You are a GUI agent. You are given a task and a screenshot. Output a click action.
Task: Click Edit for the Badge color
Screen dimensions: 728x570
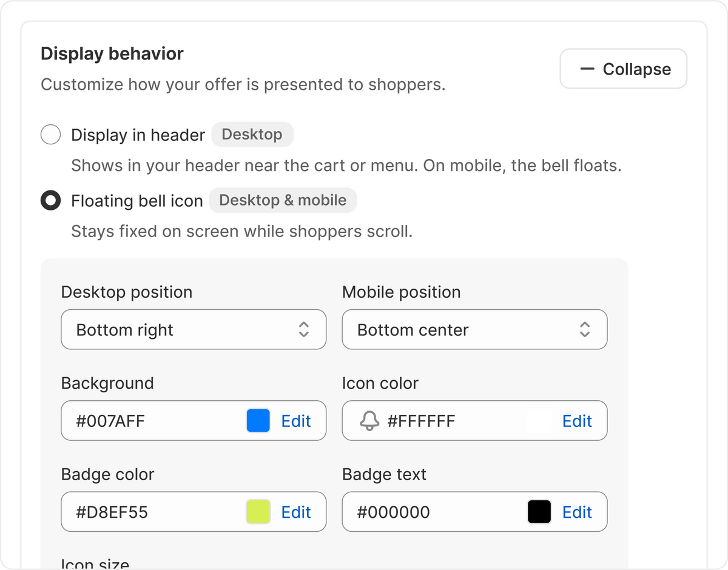click(296, 512)
